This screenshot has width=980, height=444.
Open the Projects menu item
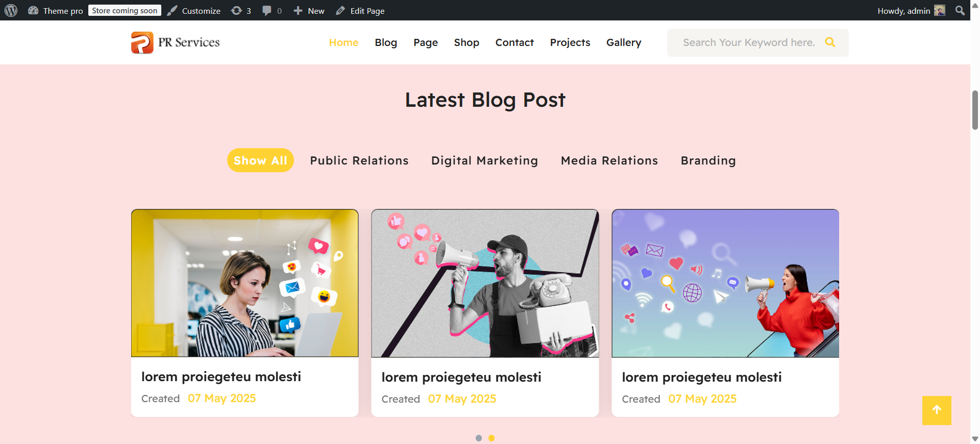tap(570, 42)
